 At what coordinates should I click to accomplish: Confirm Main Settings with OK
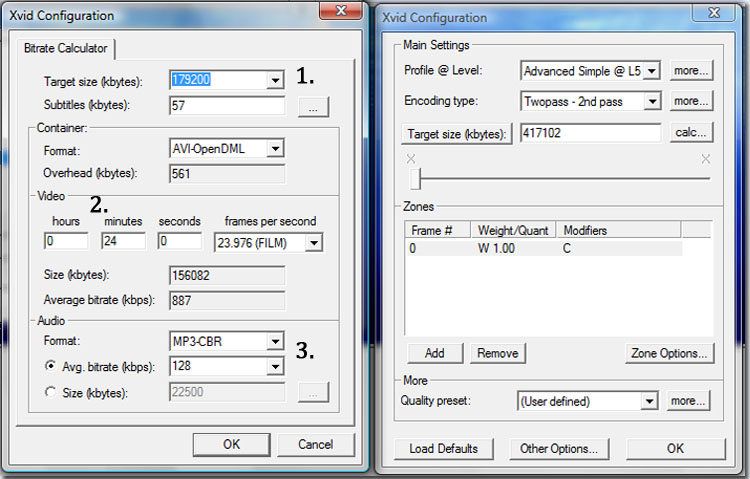pos(675,449)
